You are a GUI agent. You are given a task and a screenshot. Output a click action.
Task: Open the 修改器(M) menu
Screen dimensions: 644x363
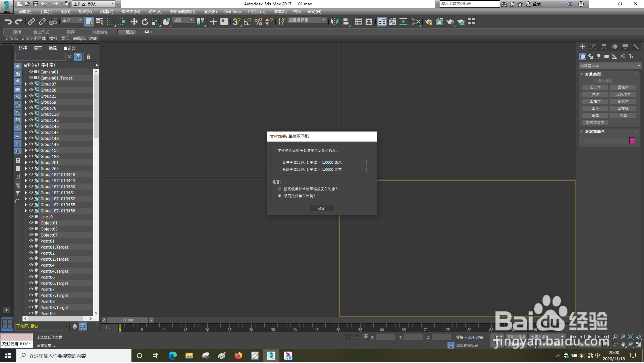click(x=130, y=12)
